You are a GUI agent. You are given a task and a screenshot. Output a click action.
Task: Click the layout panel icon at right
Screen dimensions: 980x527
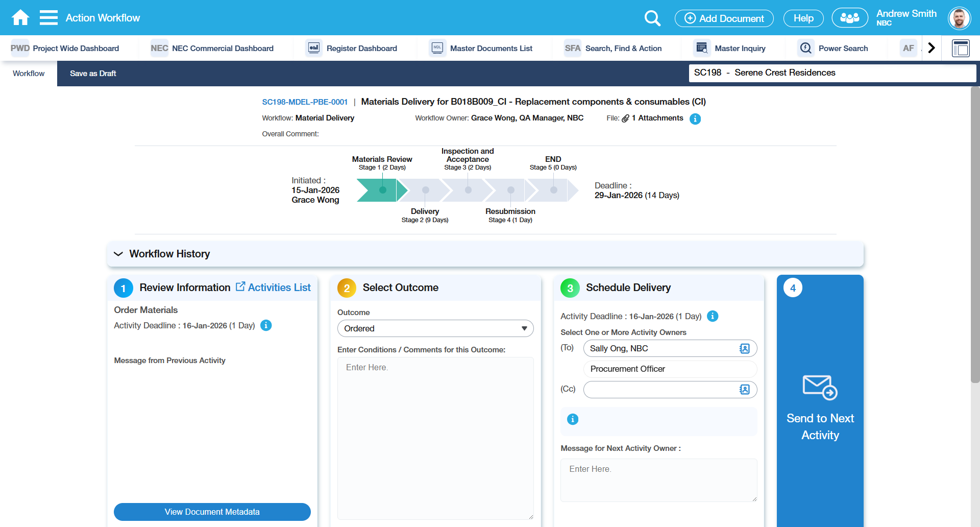[961, 49]
